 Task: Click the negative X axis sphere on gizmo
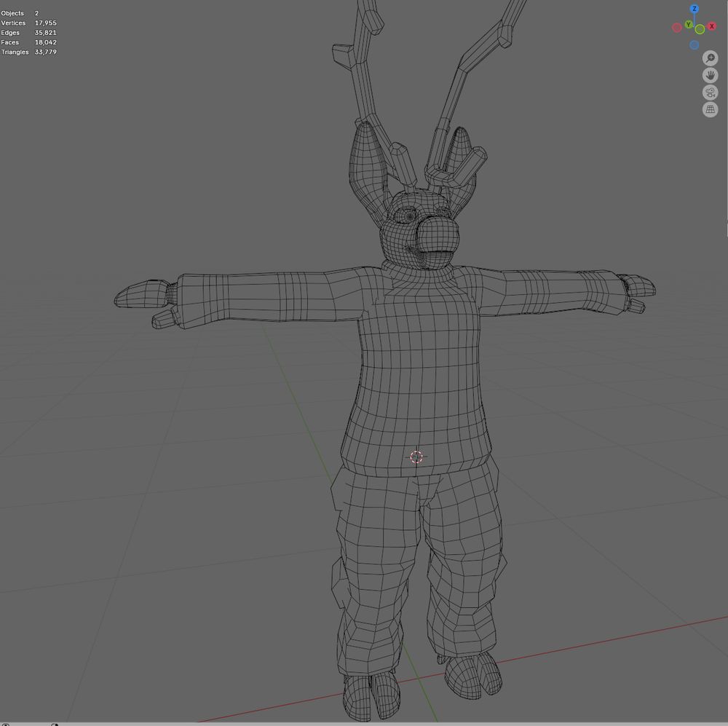coord(676,28)
